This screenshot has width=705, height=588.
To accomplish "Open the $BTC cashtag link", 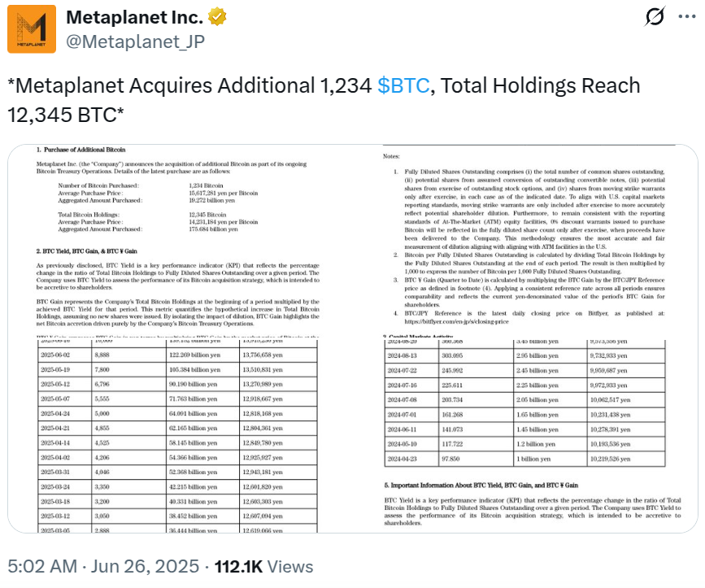I will [402, 86].
